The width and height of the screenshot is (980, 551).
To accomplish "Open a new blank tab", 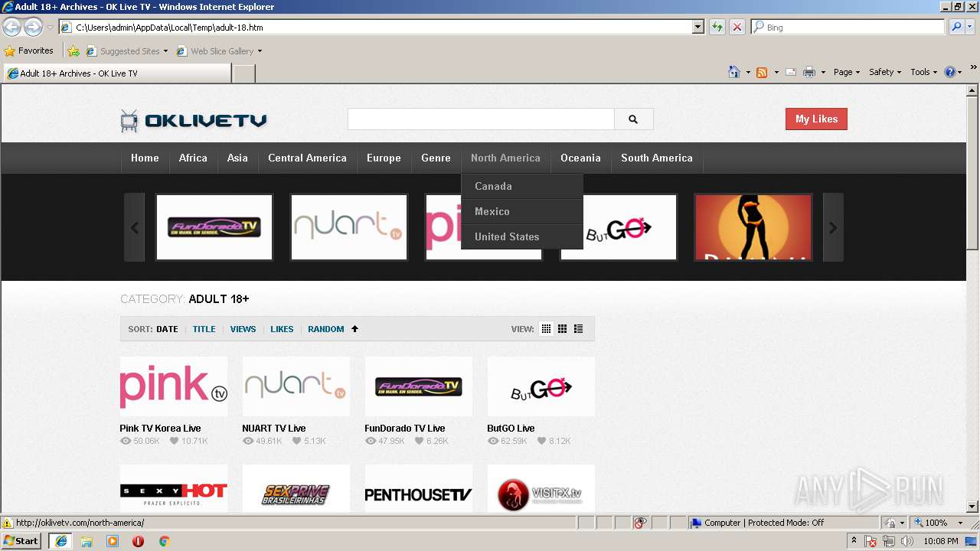I will [243, 73].
